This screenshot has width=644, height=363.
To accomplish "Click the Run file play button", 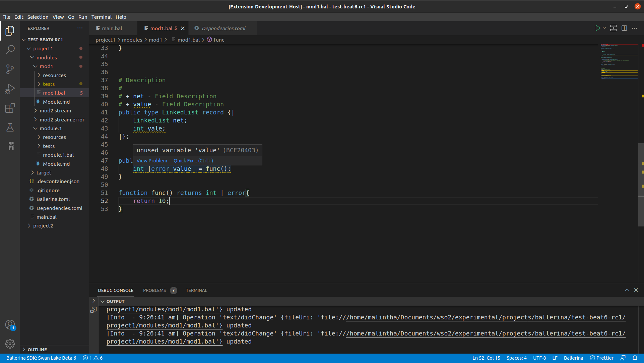I will click(x=597, y=29).
